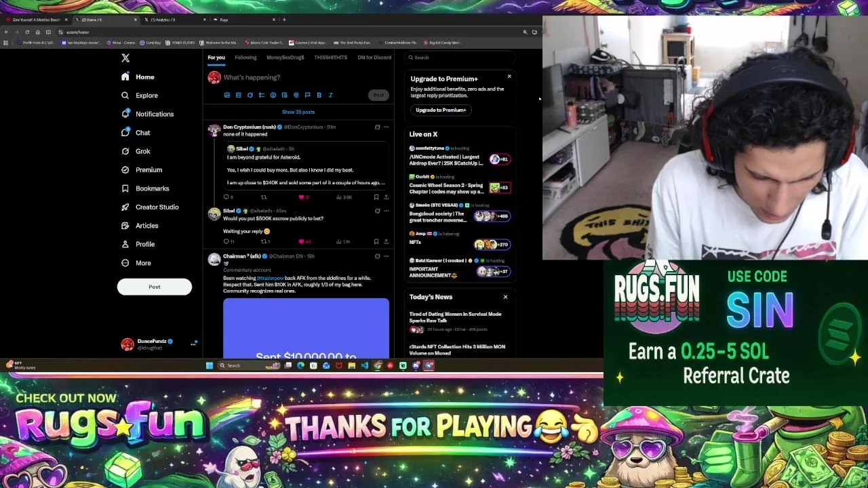Toggle bold formatting in composer
Screen dimensions: 868x488
(319, 95)
